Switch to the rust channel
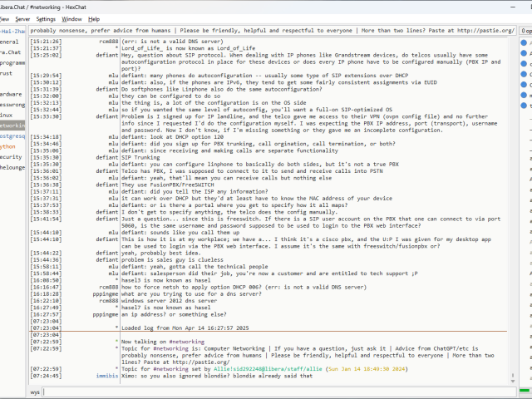The image size is (532, 399). click(7, 73)
